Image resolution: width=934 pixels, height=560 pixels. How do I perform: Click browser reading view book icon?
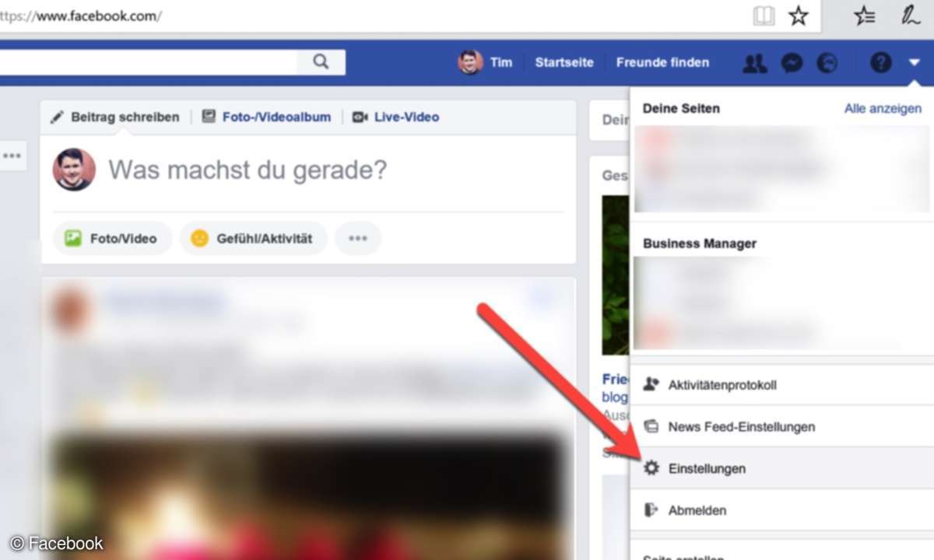click(x=764, y=16)
